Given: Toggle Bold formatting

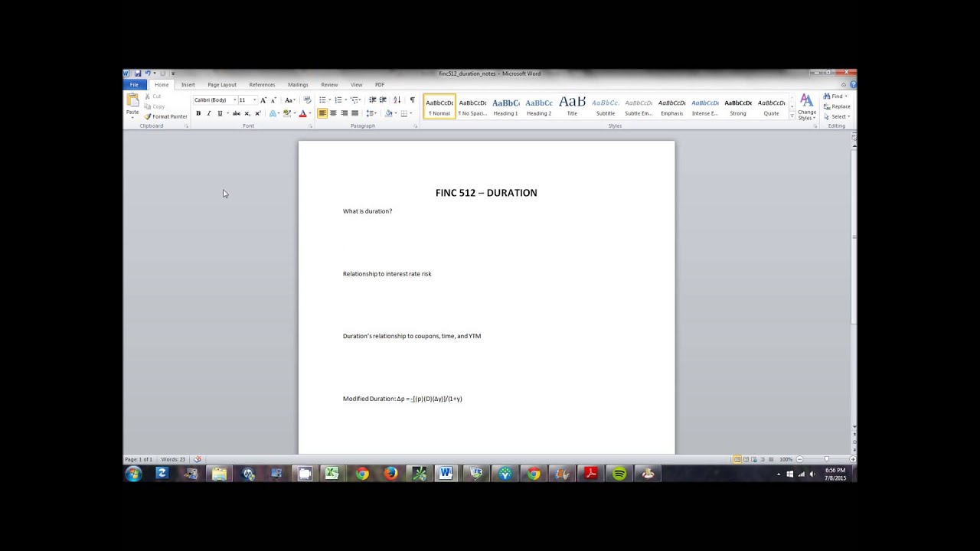Looking at the screenshot, I should click(x=198, y=113).
